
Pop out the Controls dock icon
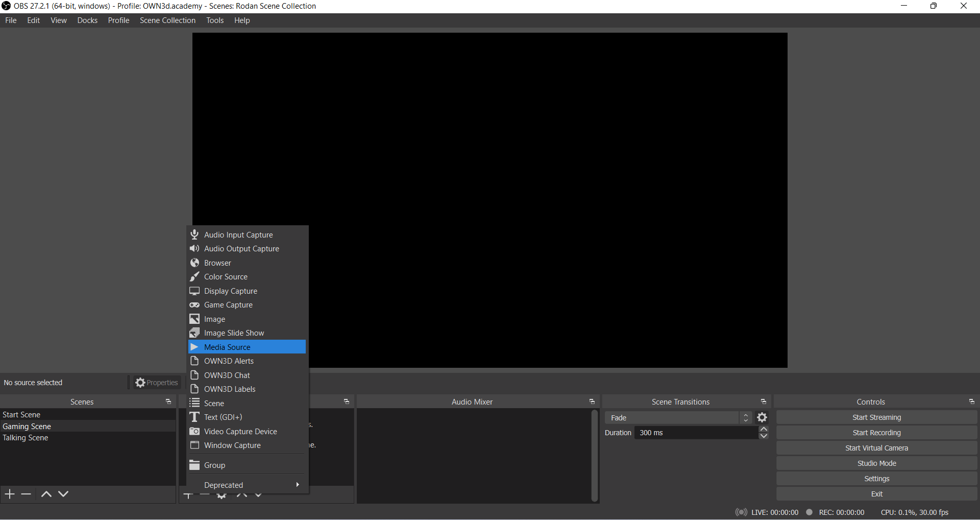971,402
